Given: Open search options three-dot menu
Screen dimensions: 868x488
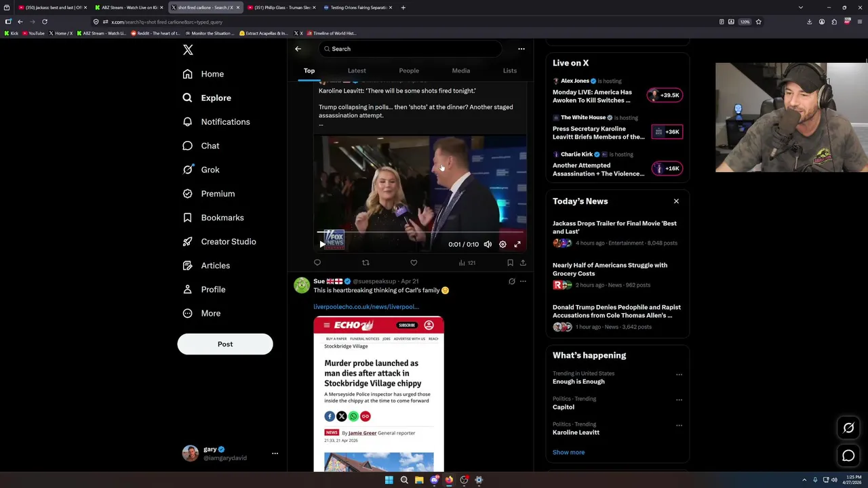Looking at the screenshot, I should tap(521, 49).
